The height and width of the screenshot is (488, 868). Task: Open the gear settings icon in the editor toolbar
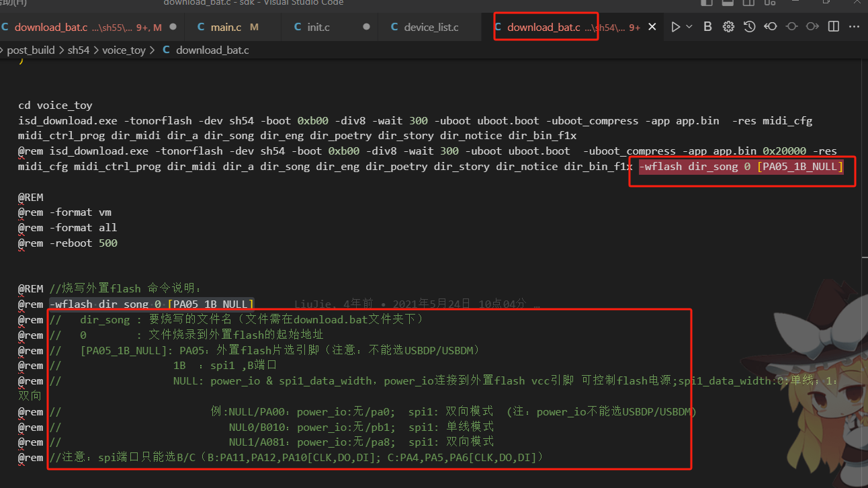pyautogui.click(x=728, y=27)
